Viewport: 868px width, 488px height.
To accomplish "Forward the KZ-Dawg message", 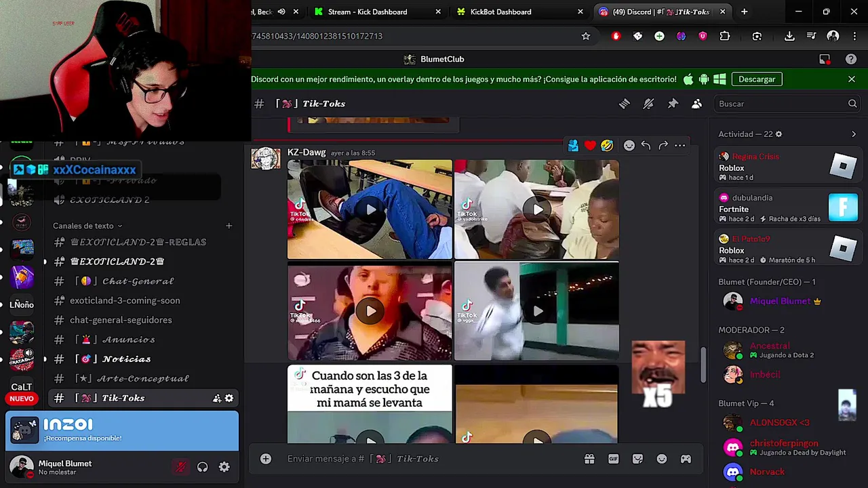I will tap(663, 145).
